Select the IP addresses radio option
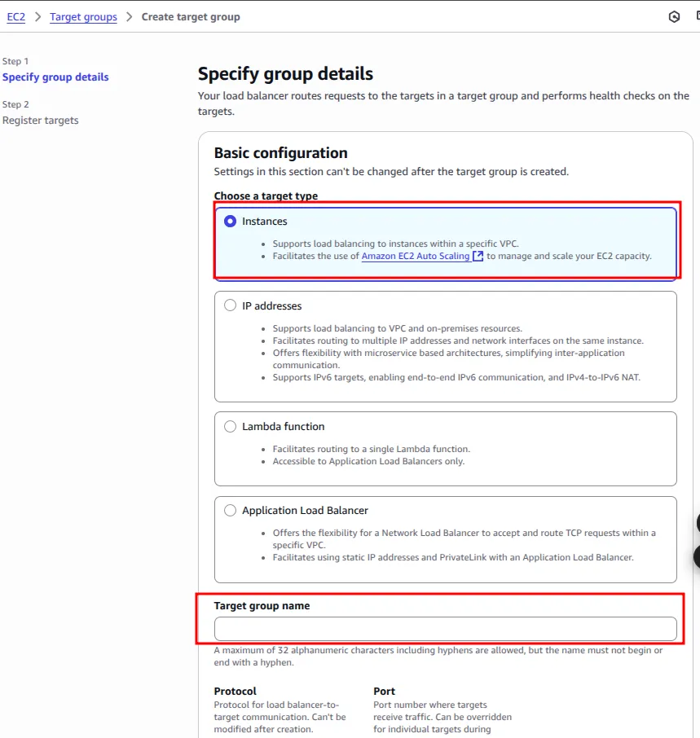The height and width of the screenshot is (738, 700). 230,305
